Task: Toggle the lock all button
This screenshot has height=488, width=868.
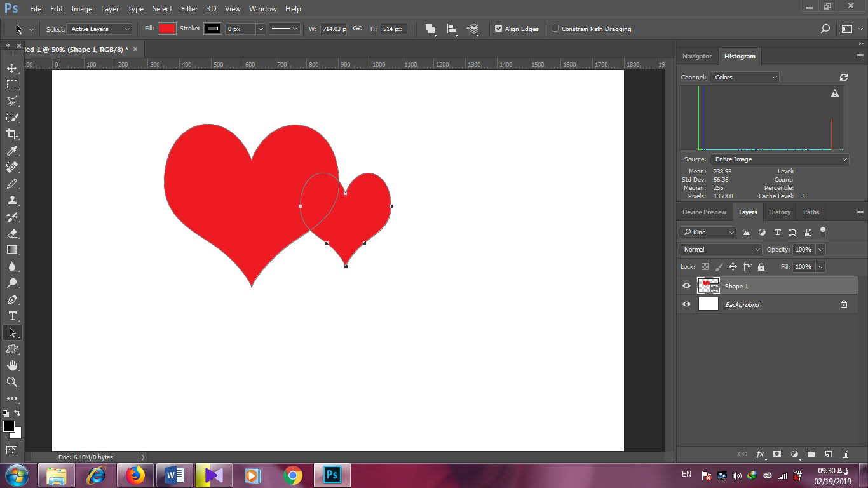Action: point(761,267)
